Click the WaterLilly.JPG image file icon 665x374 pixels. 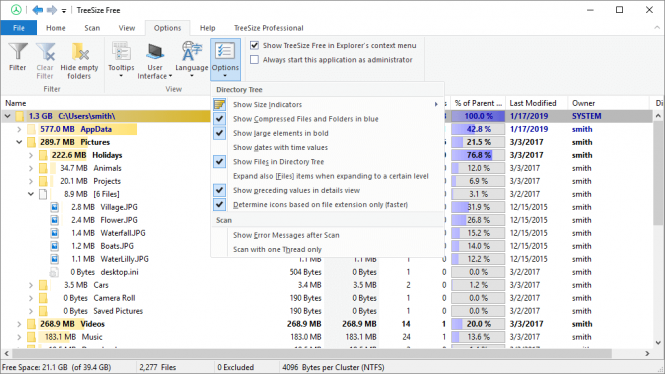tap(54, 259)
